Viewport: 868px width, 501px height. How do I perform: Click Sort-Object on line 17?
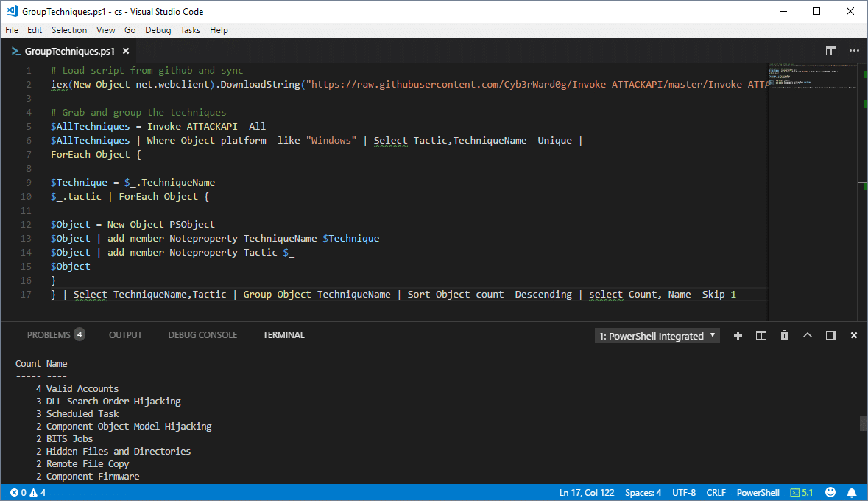pyautogui.click(x=439, y=294)
